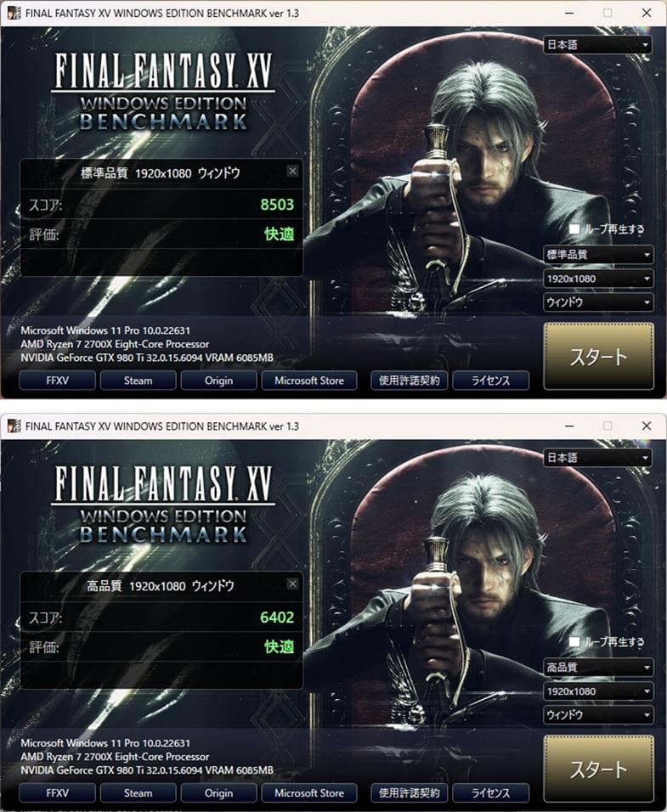This screenshot has width=667, height=812.
Task: Close the 標準品質 score result panel
Action: coord(292,172)
